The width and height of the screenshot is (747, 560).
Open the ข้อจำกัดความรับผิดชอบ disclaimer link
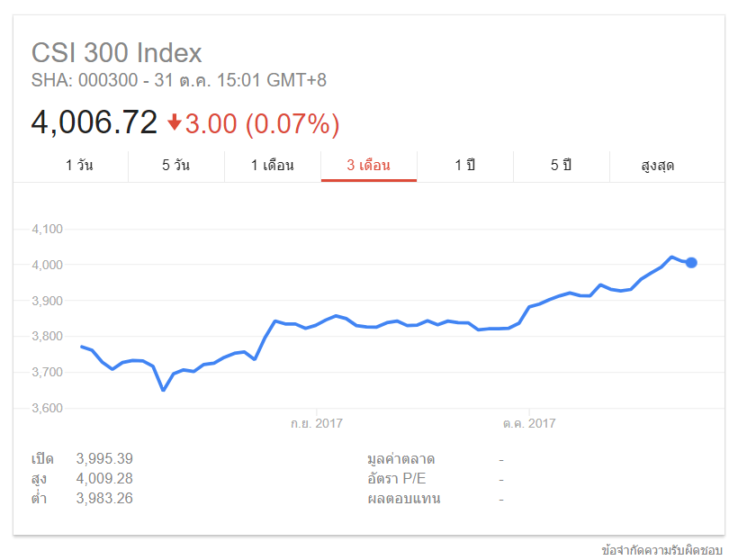661,549
